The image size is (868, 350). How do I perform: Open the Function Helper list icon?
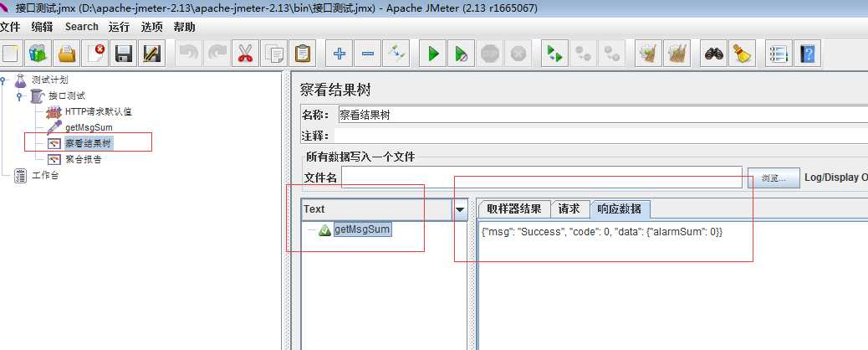click(x=779, y=54)
